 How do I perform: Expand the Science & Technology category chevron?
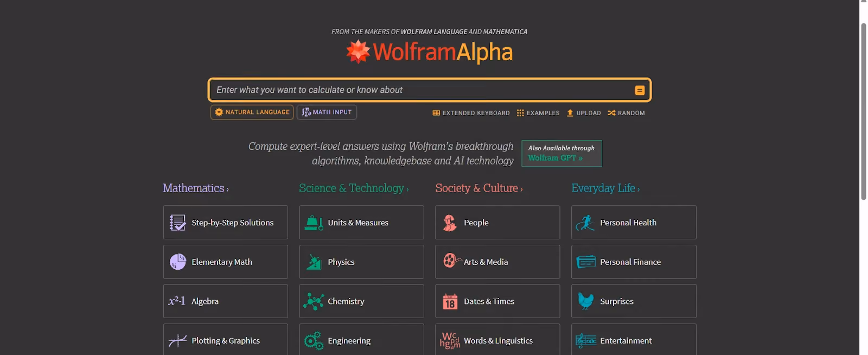point(407,189)
